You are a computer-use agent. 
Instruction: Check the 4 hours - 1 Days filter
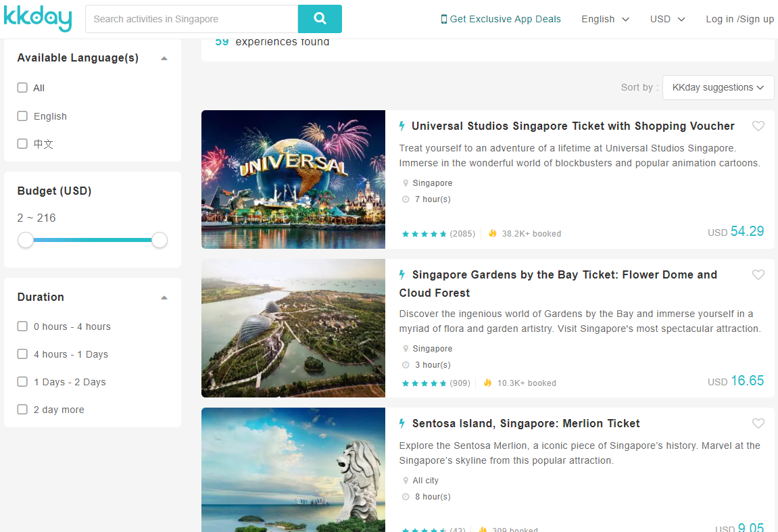22,354
